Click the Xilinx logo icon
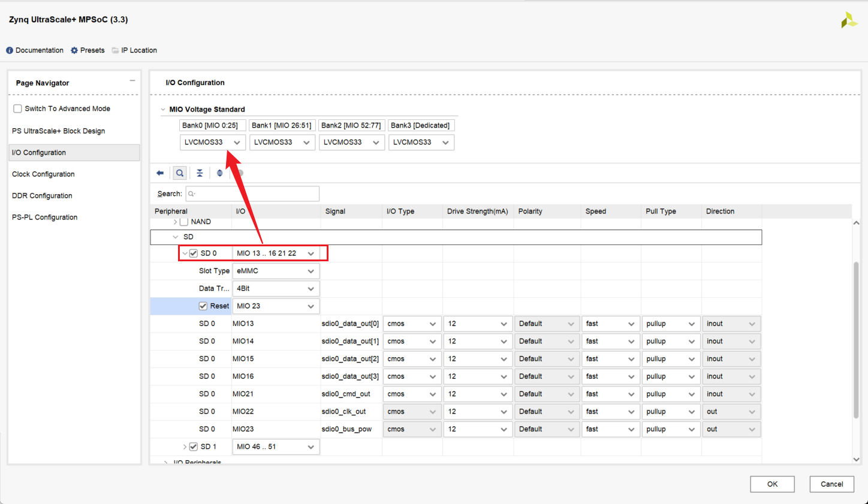The width and height of the screenshot is (868, 504). pos(849,20)
